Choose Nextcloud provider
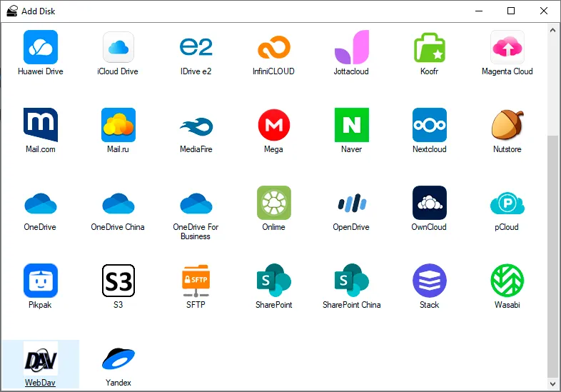 click(x=430, y=125)
